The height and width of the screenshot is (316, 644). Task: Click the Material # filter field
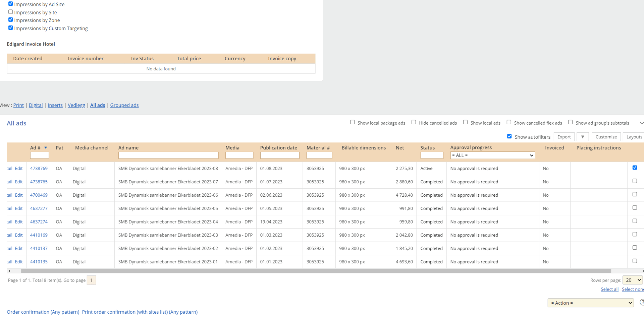tap(319, 155)
